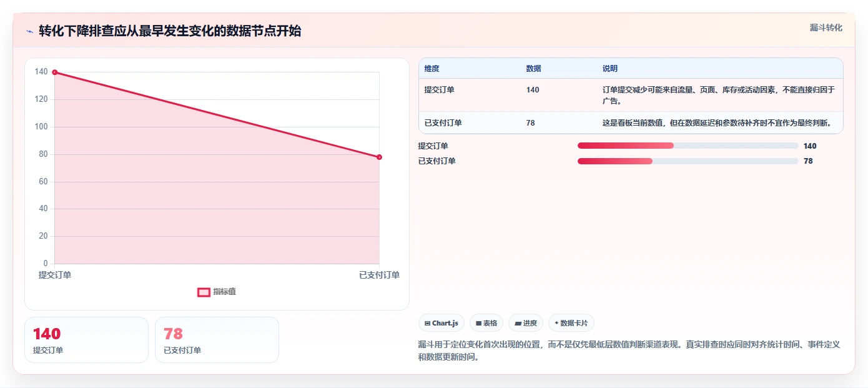Click the lightning icon beside the title
Image resolution: width=868 pixels, height=388 pixels.
click(29, 31)
